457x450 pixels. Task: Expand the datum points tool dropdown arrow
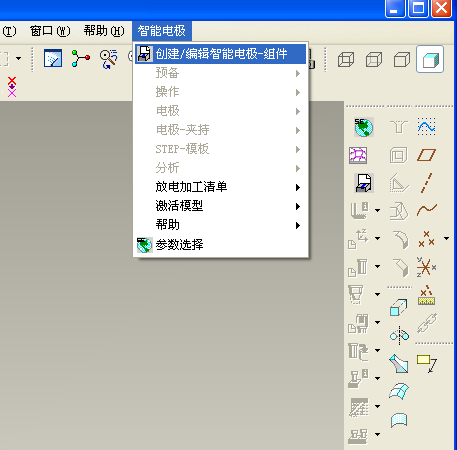coord(447,238)
